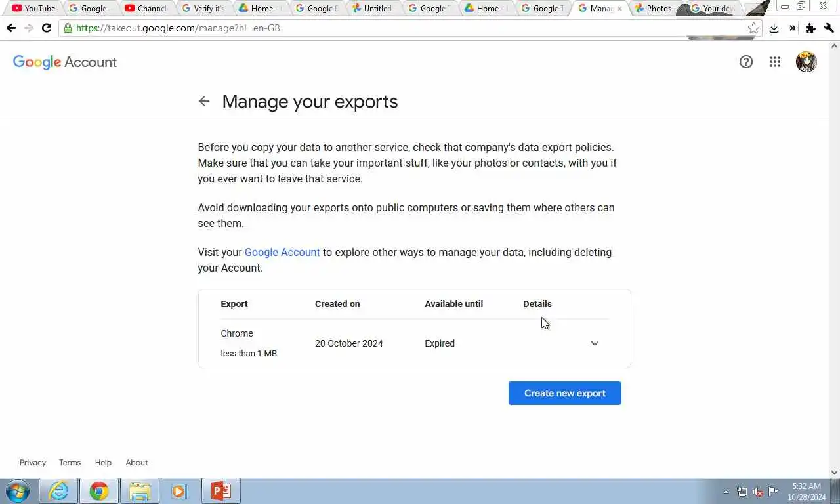Open the About footer link
This screenshot has height=504, width=840.
tap(136, 463)
